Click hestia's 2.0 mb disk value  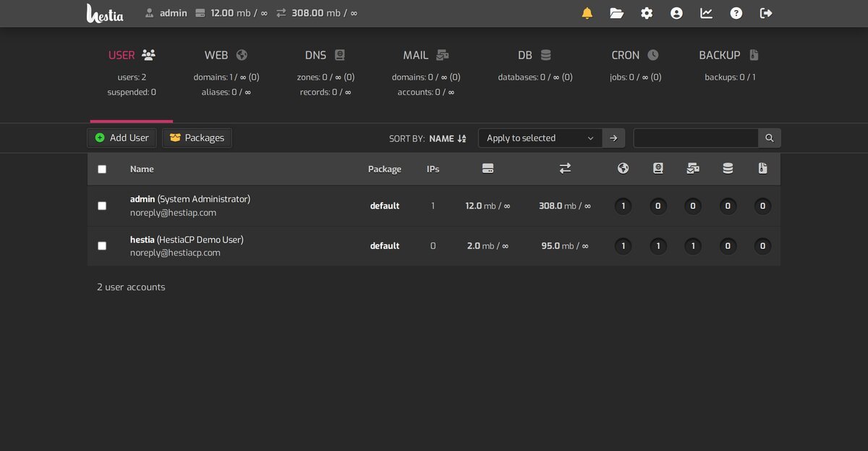coord(488,245)
